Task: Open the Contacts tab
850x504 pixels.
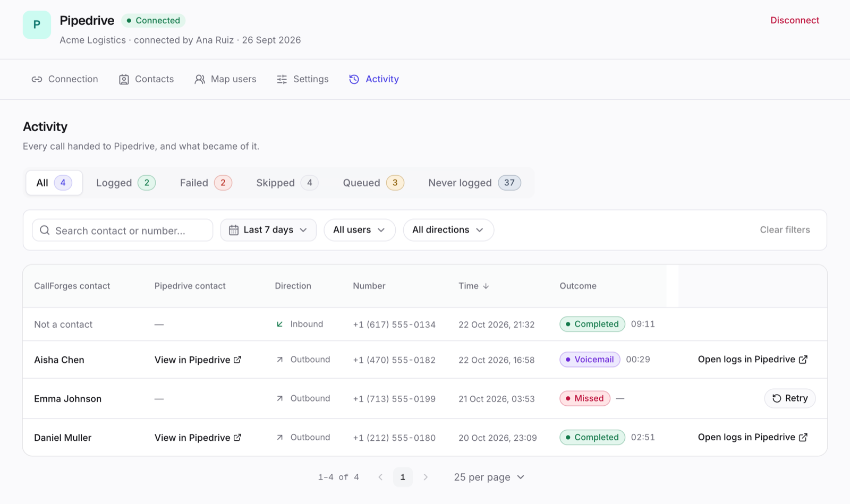Action: (x=146, y=79)
